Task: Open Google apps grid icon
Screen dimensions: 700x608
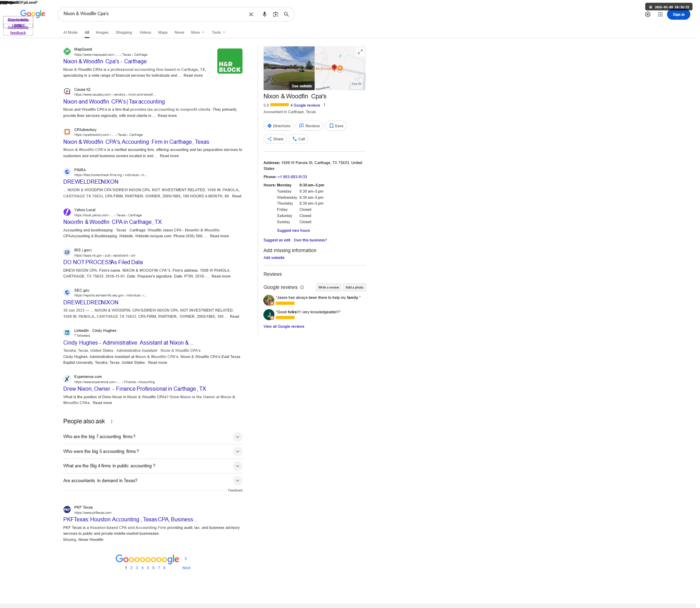Action: coord(660,14)
